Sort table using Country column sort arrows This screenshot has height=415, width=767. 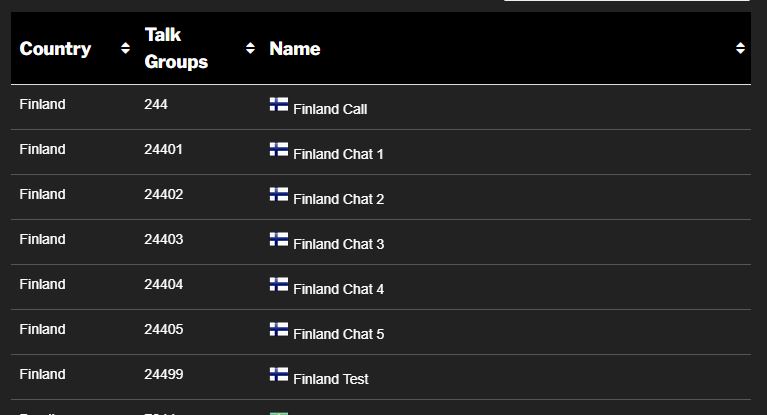[125, 48]
